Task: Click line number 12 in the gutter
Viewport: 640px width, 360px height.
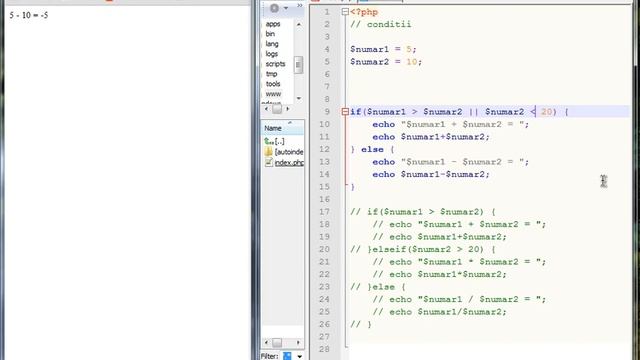Action: [x=324, y=149]
